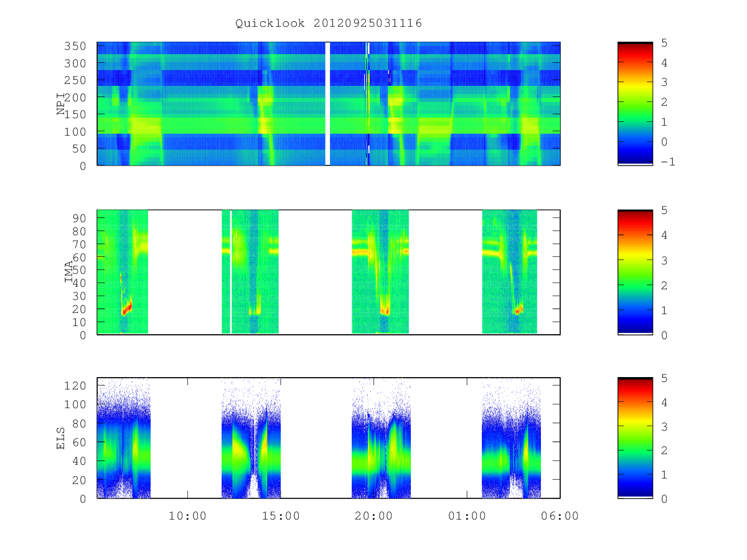Click the second ELS data segment
This screenshot has height=560, width=747.
[251, 438]
